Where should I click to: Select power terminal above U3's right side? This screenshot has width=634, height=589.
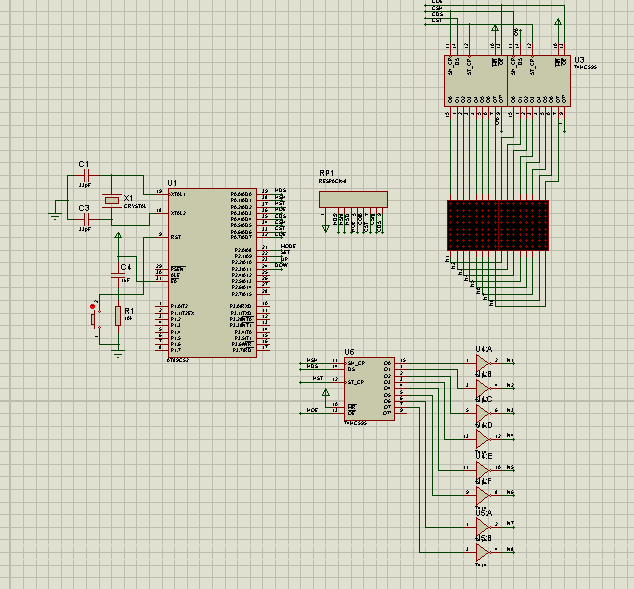(x=558, y=22)
